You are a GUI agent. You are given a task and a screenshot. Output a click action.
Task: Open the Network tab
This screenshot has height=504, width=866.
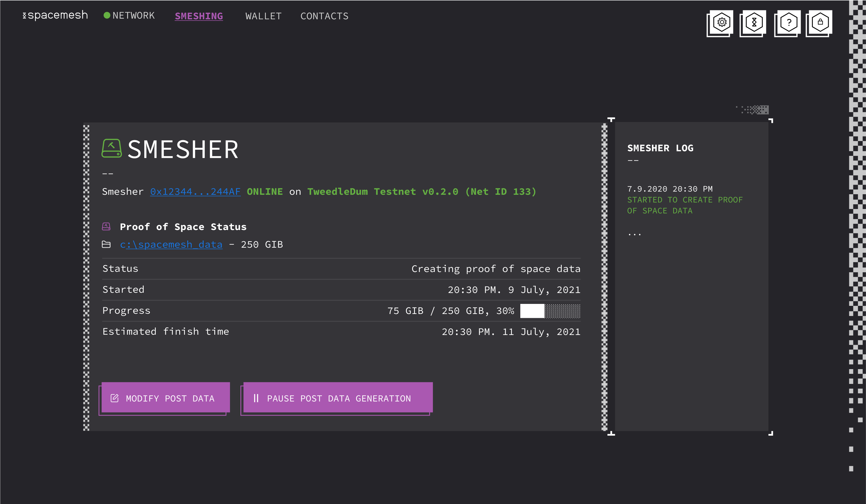pos(133,16)
